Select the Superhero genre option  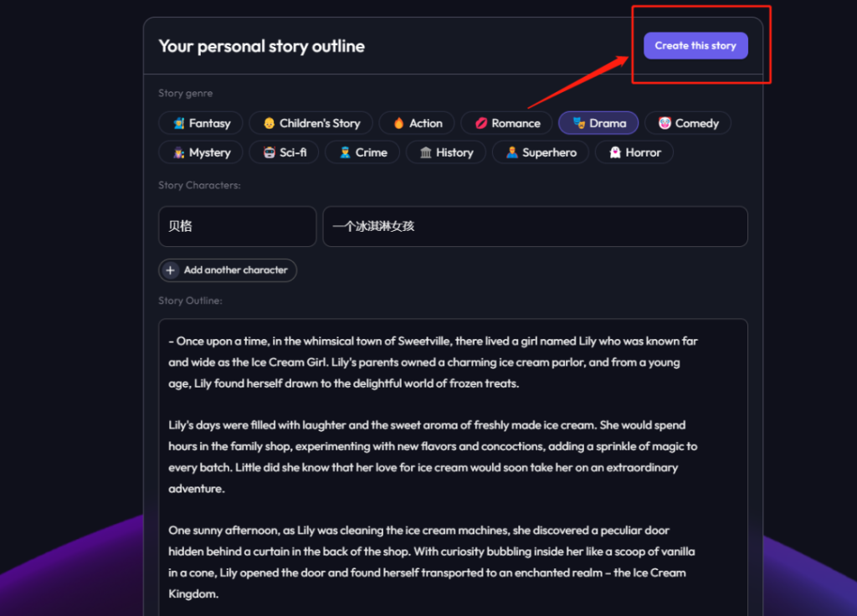pyautogui.click(x=541, y=152)
